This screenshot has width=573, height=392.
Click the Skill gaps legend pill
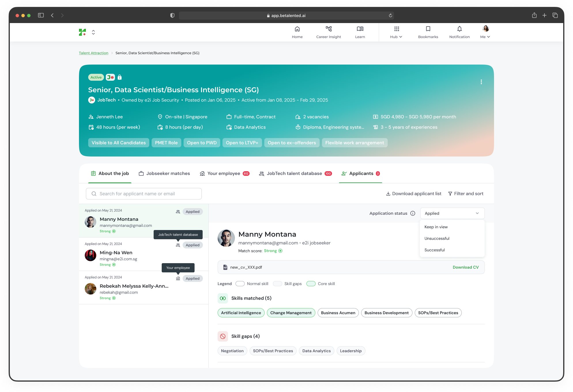277,284
